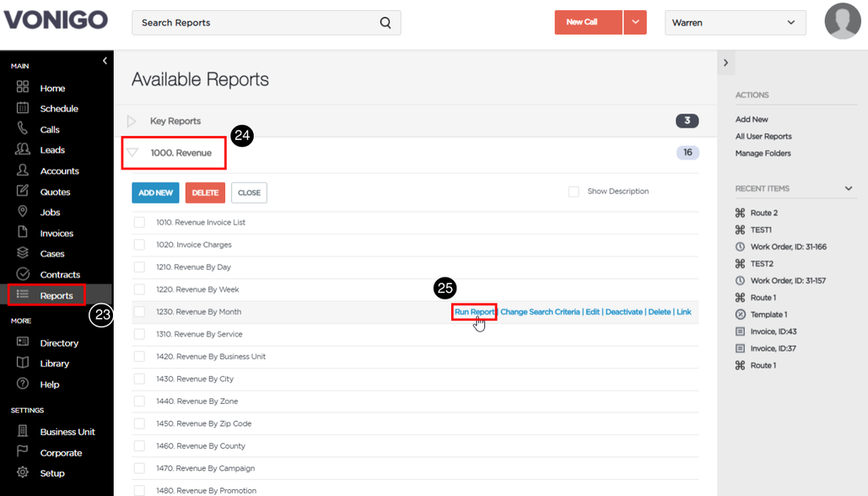Image resolution: width=868 pixels, height=496 pixels.
Task: Open the user profile avatar
Action: [843, 21]
